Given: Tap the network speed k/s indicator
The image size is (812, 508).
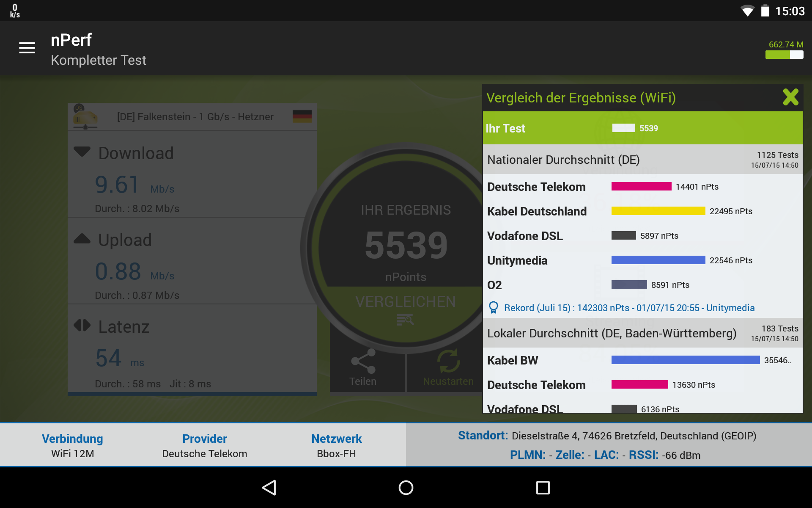Looking at the screenshot, I should click(15, 11).
